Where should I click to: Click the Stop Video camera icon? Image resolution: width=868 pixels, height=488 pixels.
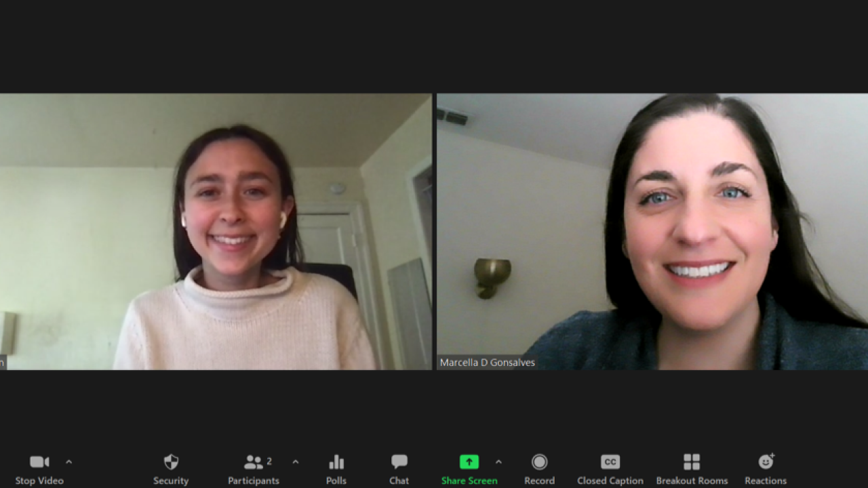39,462
